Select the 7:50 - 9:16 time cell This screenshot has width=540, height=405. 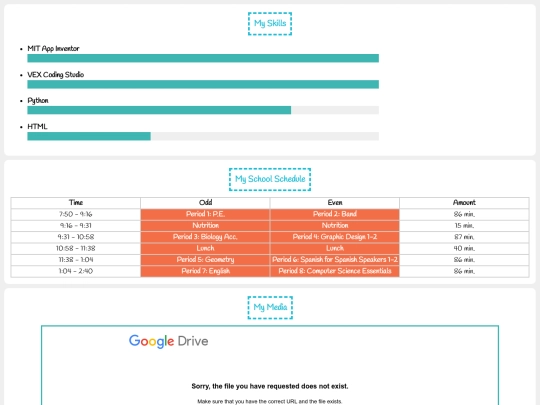(76, 214)
